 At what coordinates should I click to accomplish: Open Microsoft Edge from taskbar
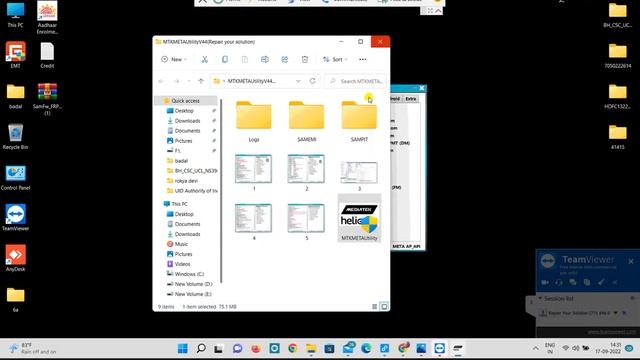click(366, 348)
